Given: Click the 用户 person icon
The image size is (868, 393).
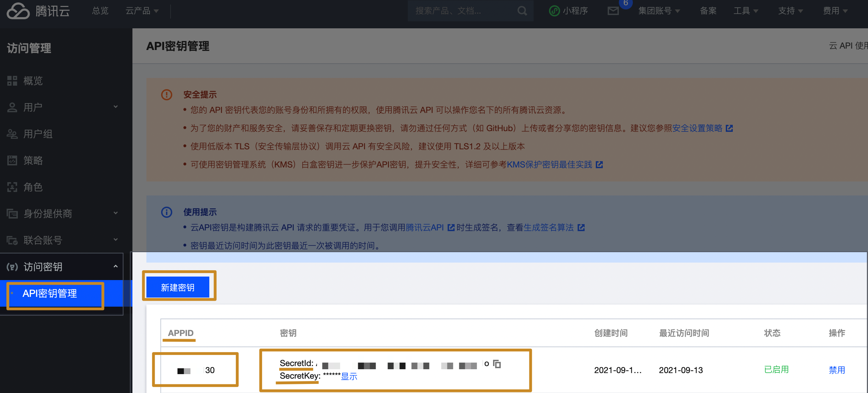Looking at the screenshot, I should (12, 107).
